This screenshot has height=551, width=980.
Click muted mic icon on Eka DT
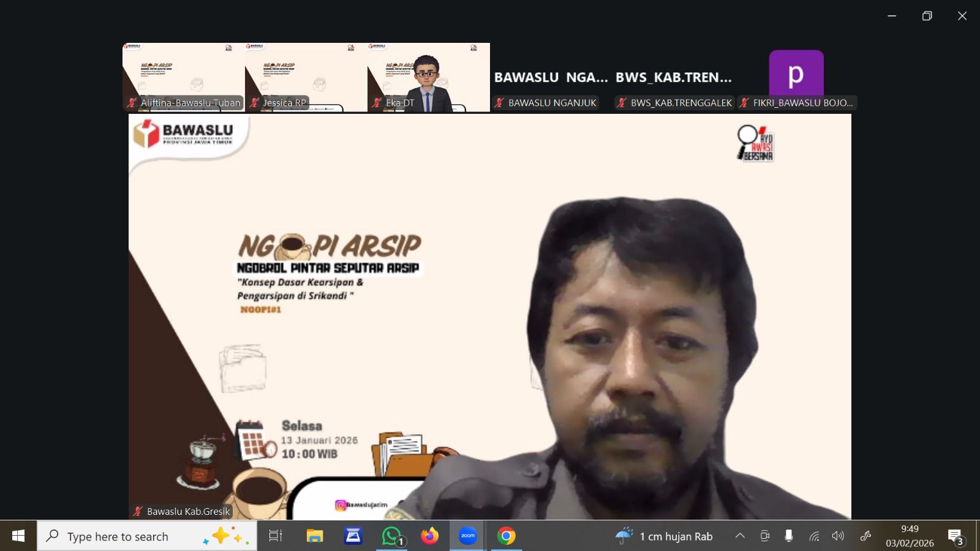click(377, 103)
